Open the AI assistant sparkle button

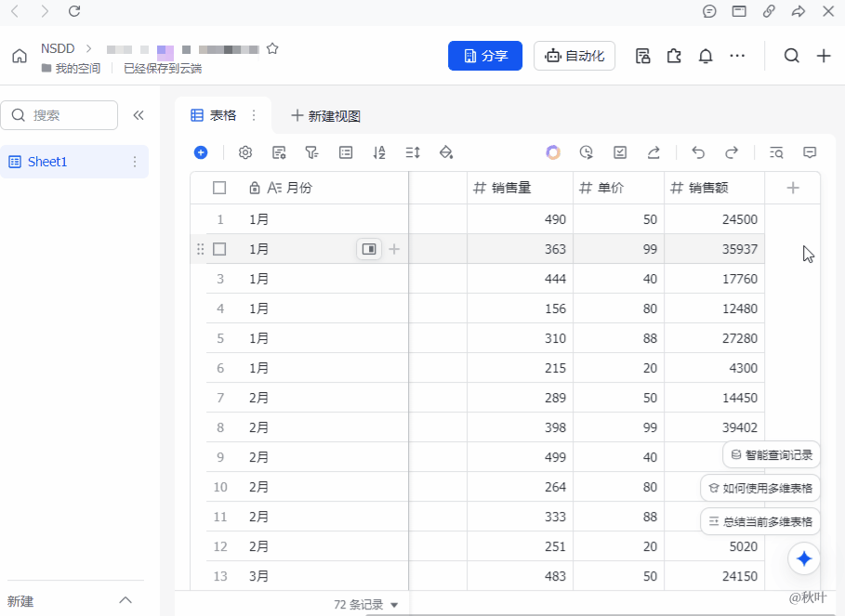803,558
